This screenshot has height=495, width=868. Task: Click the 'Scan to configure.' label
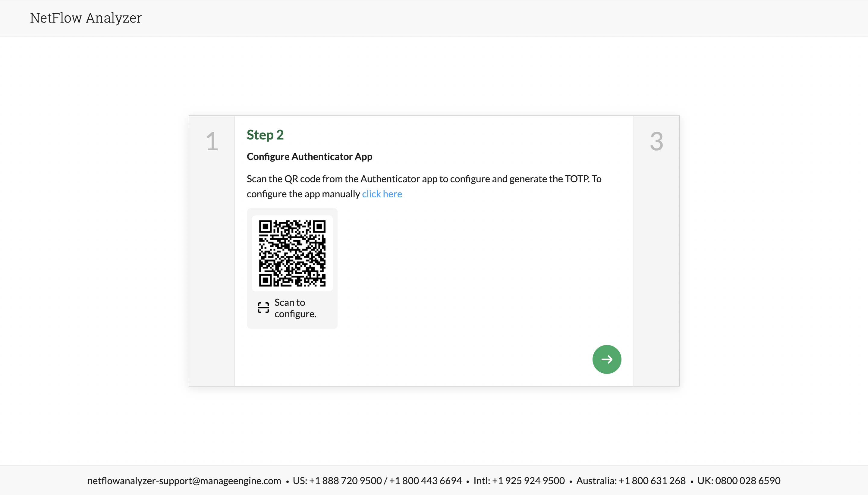pyautogui.click(x=295, y=308)
